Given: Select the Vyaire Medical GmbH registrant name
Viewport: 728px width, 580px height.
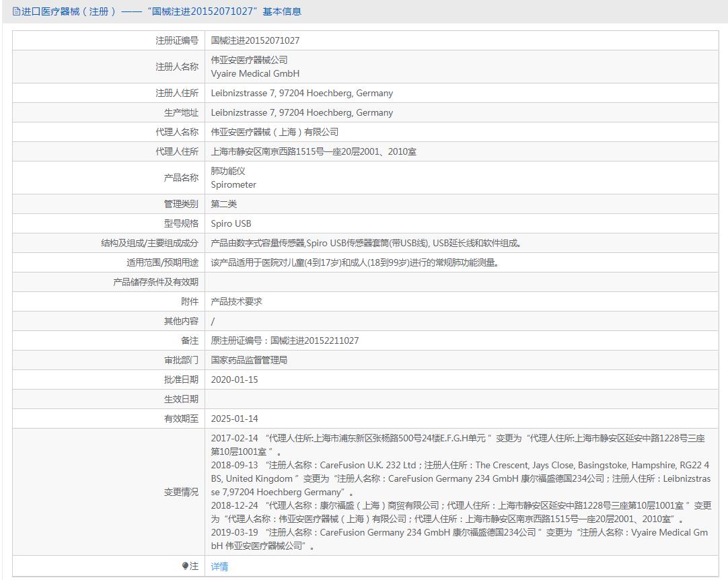Looking at the screenshot, I should [x=255, y=73].
